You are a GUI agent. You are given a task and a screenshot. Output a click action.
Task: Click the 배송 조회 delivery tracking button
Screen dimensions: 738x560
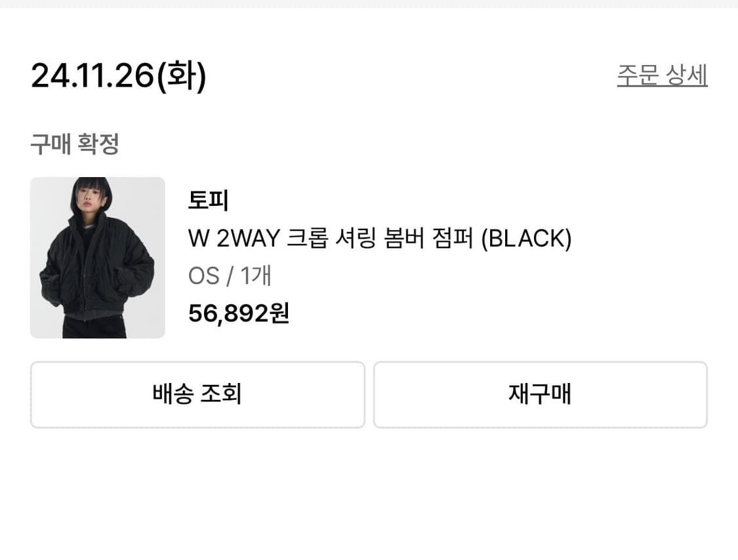point(197,395)
